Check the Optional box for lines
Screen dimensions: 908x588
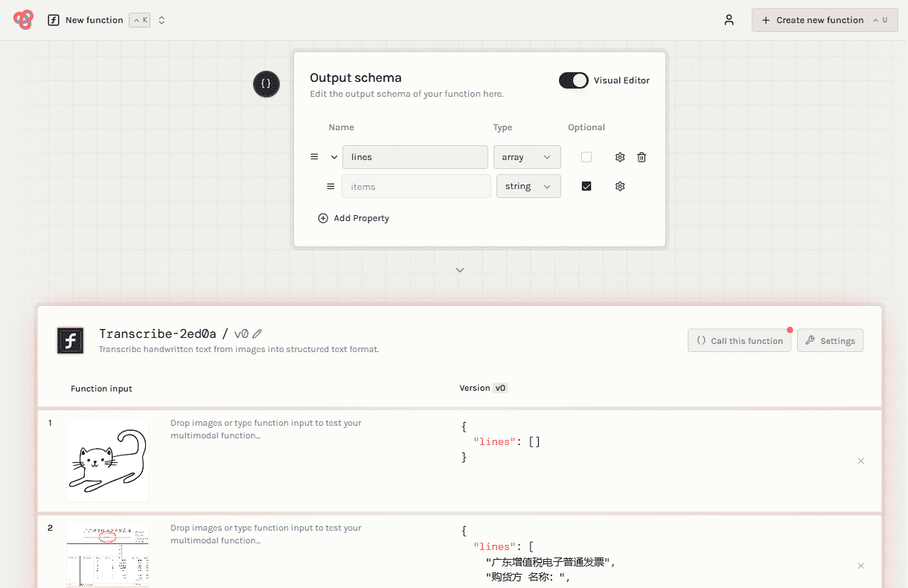point(586,157)
